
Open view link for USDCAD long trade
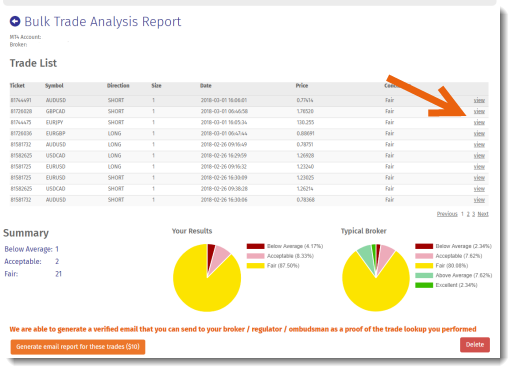(479, 155)
